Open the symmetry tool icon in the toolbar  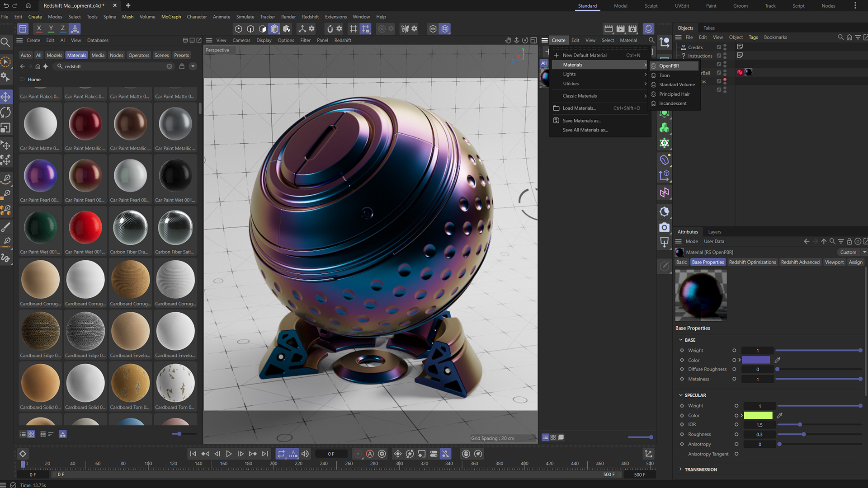click(406, 28)
